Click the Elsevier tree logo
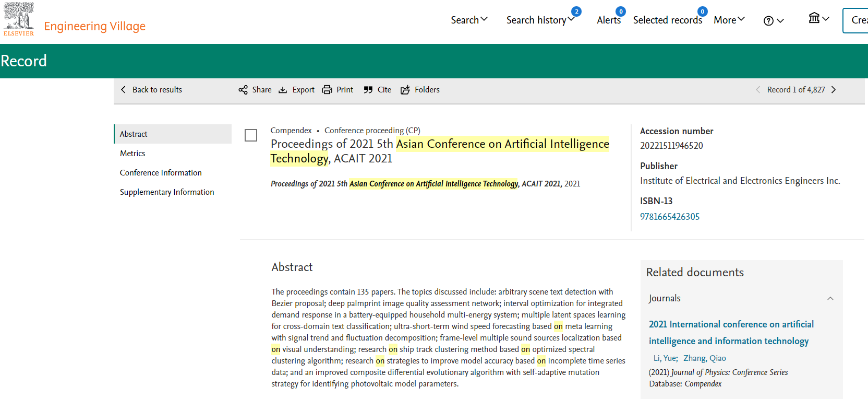 pos(19,19)
